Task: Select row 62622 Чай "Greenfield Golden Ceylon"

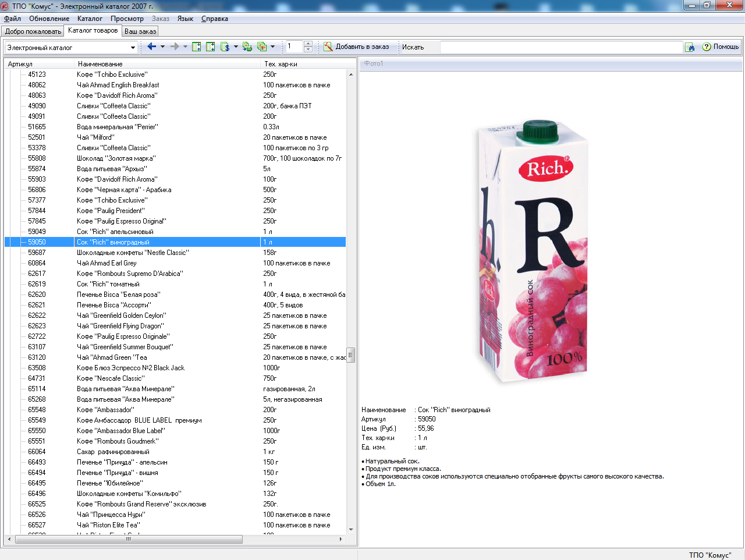Action: 175,316
